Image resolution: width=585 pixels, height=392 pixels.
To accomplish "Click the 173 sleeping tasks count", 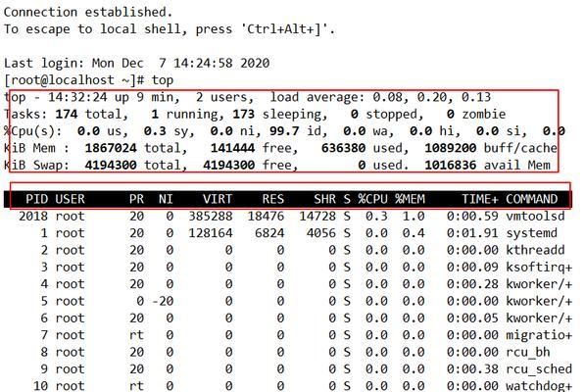I will click(x=244, y=114).
